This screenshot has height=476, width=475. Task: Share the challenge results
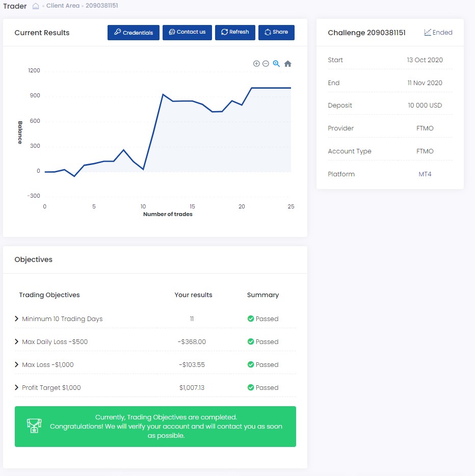276,32
